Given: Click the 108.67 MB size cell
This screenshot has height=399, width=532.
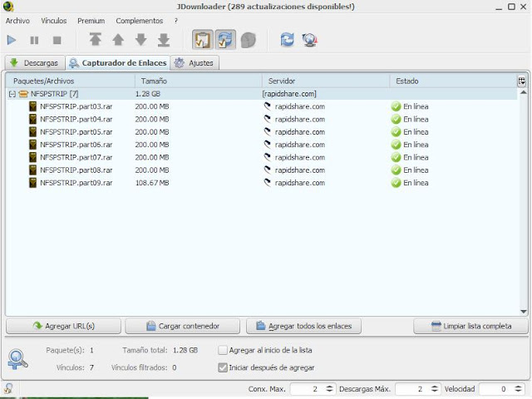Looking at the screenshot, I should 152,183.
